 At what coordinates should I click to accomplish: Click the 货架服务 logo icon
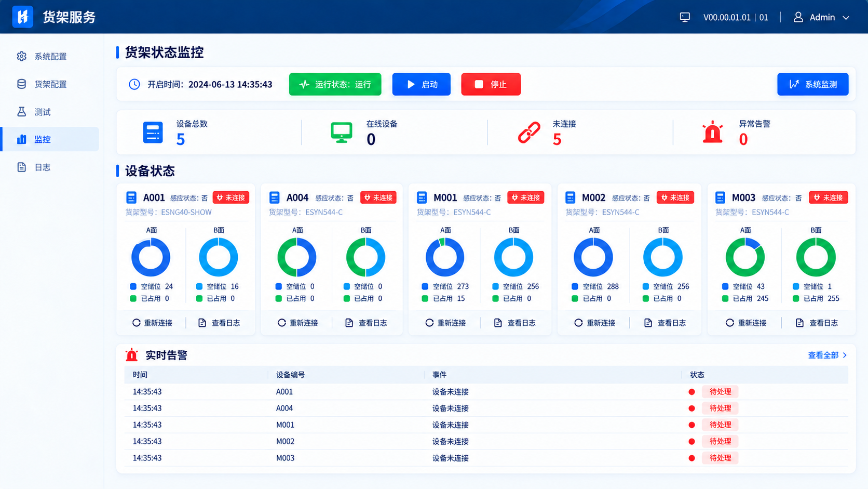[x=22, y=17]
